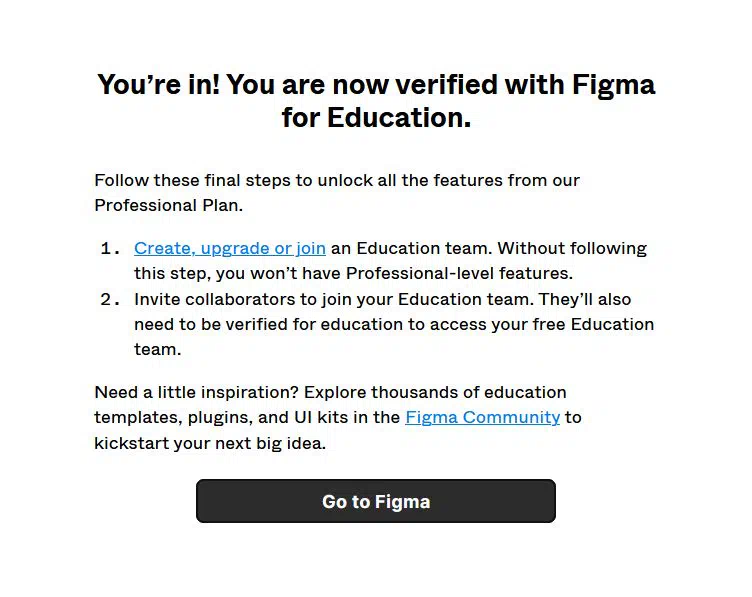Click the word "Figma" in the heading

coord(613,85)
